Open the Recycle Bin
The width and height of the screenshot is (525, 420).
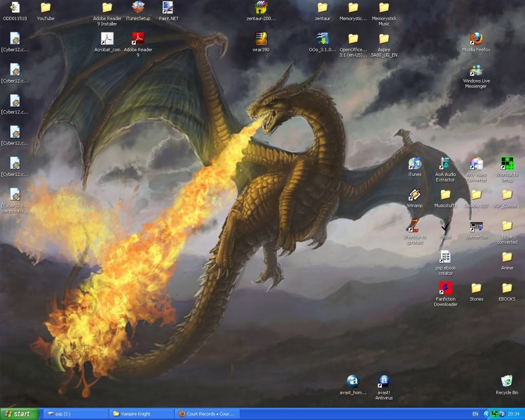[x=507, y=381]
